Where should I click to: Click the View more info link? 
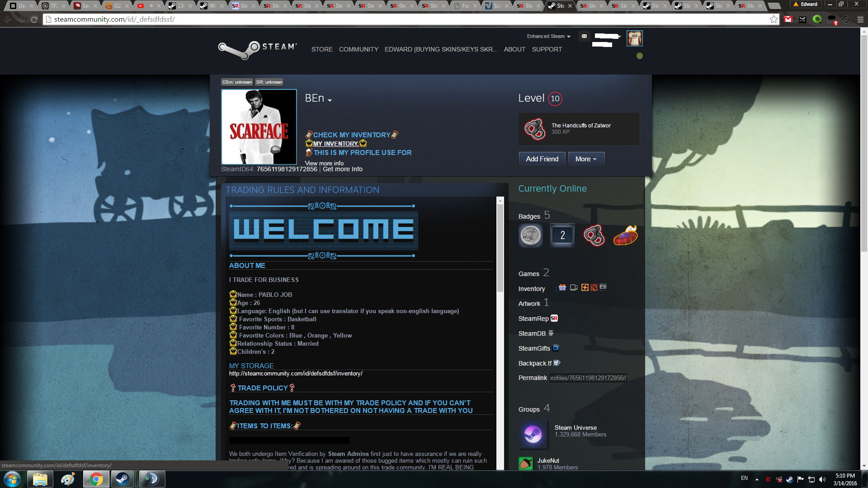324,163
